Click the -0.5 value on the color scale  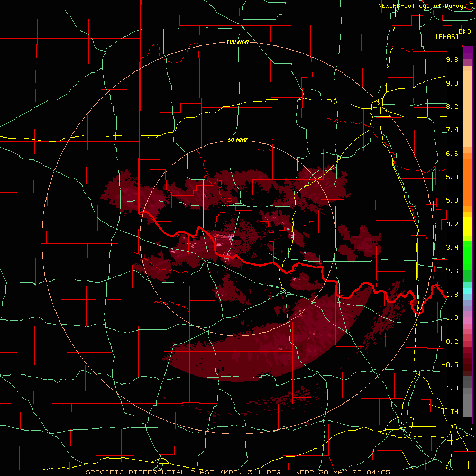[x=450, y=365]
